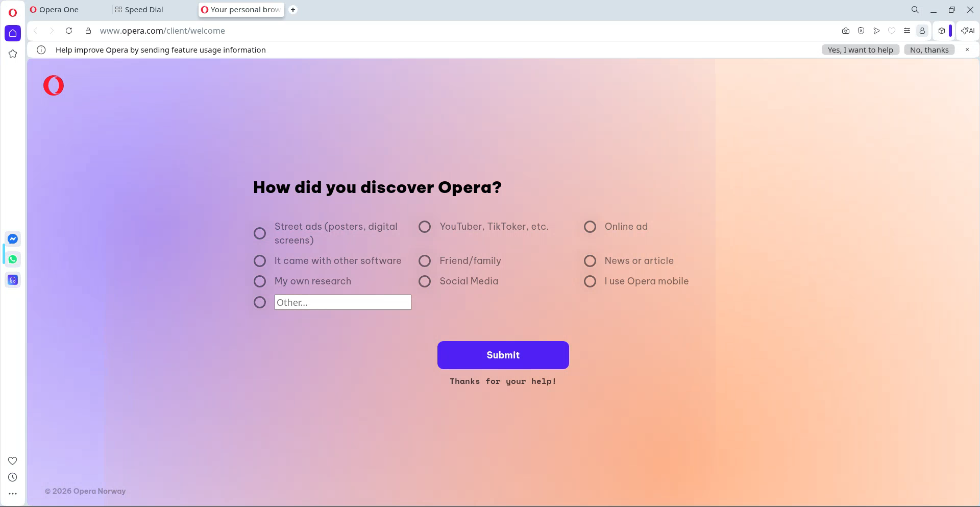Select "My own research" radio option
980x507 pixels.
point(260,281)
